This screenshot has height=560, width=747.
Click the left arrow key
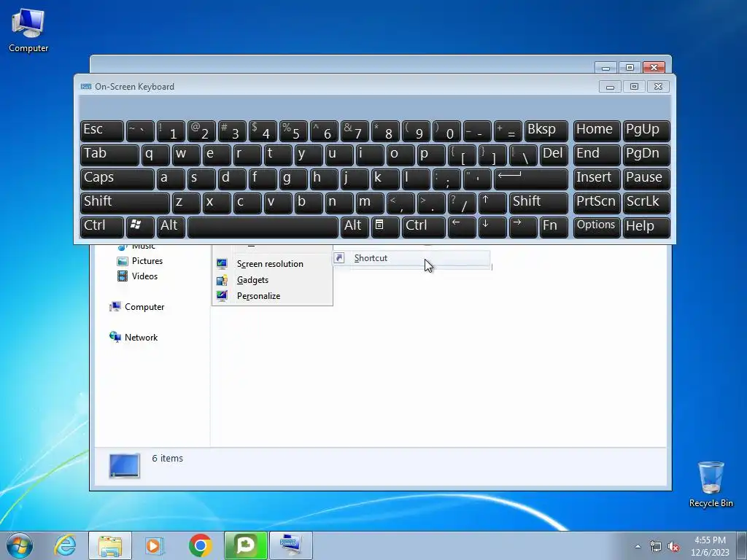click(x=462, y=227)
